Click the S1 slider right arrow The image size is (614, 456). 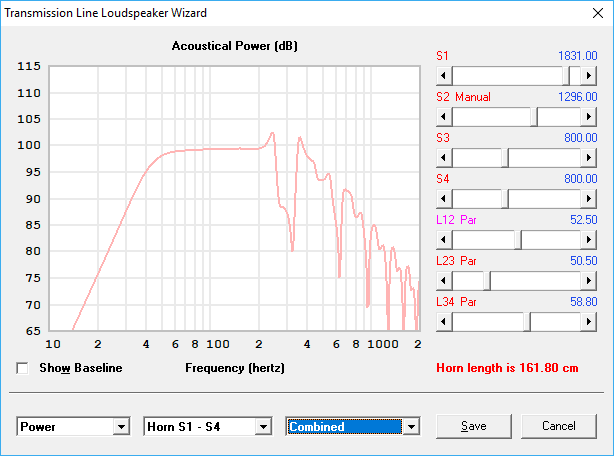[x=589, y=76]
